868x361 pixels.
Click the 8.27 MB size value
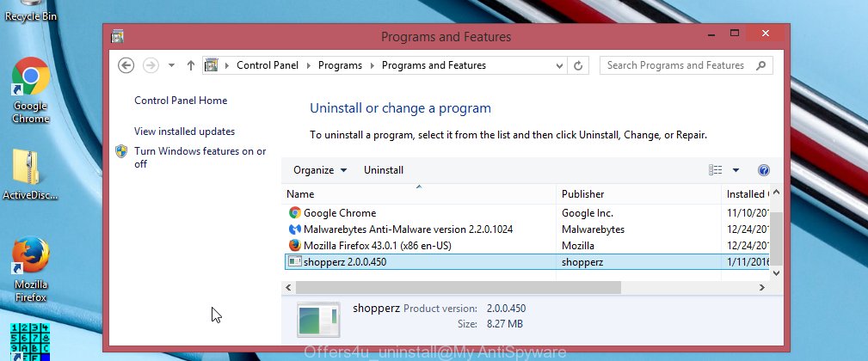click(x=504, y=324)
